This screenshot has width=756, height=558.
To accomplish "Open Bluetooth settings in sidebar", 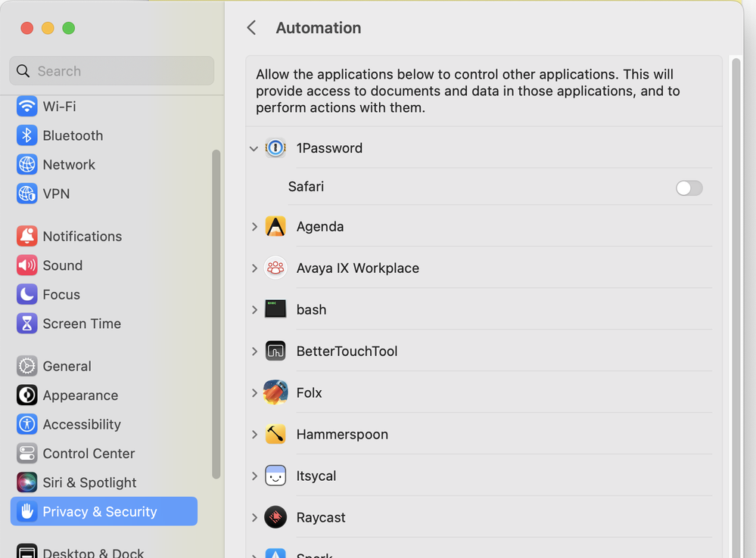I will 73,135.
